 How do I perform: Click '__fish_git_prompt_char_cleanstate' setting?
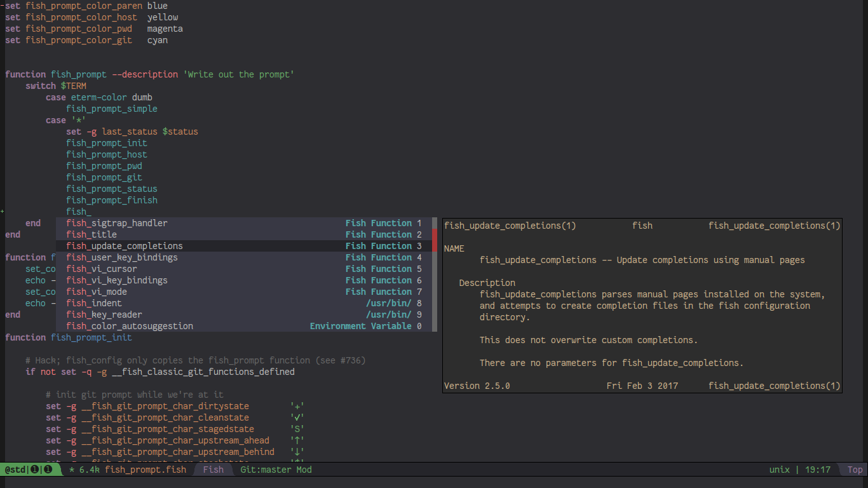(165, 417)
